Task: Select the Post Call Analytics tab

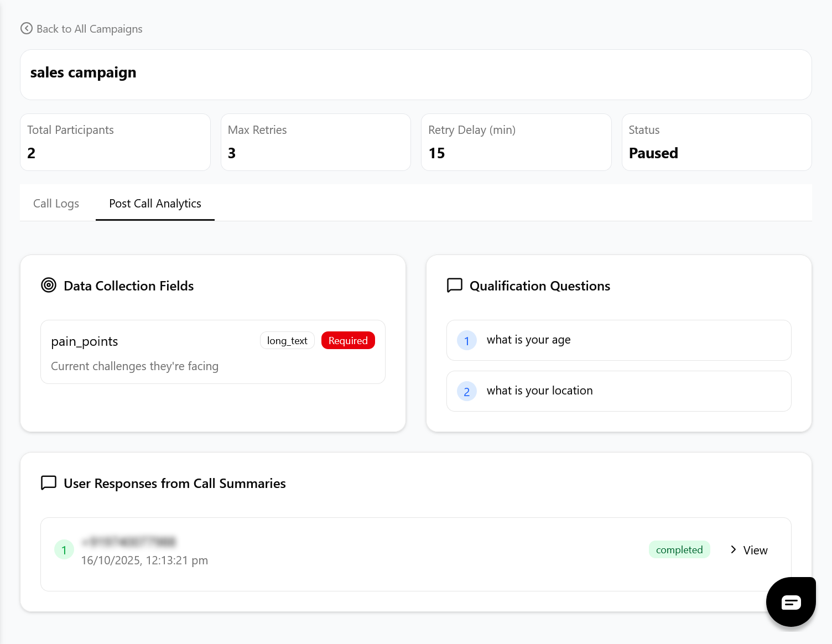Action: click(x=155, y=204)
